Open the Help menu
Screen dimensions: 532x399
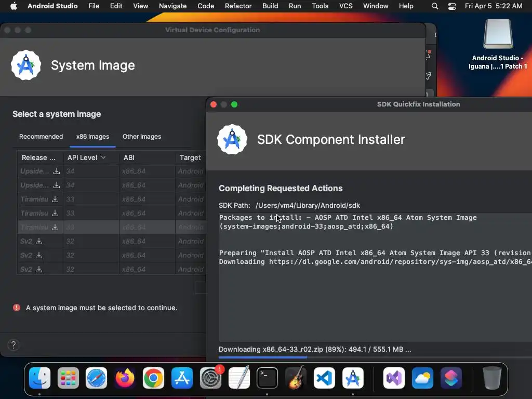[406, 6]
